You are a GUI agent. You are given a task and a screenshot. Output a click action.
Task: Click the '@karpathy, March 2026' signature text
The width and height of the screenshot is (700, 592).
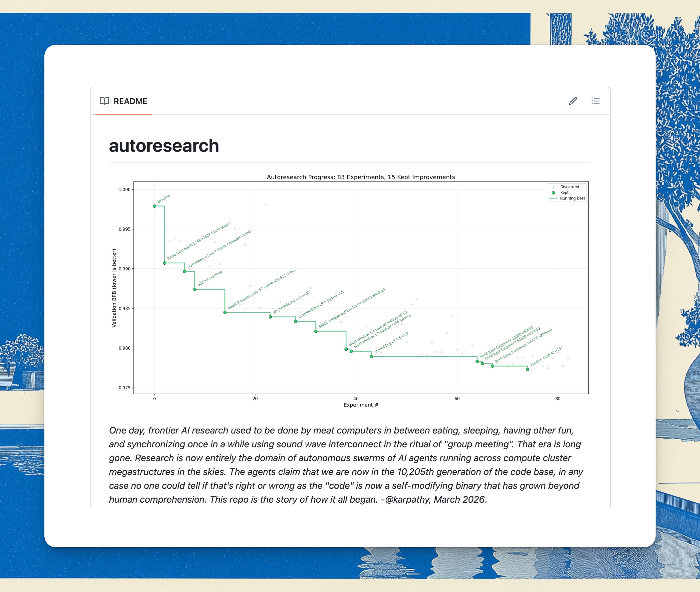[x=435, y=499]
